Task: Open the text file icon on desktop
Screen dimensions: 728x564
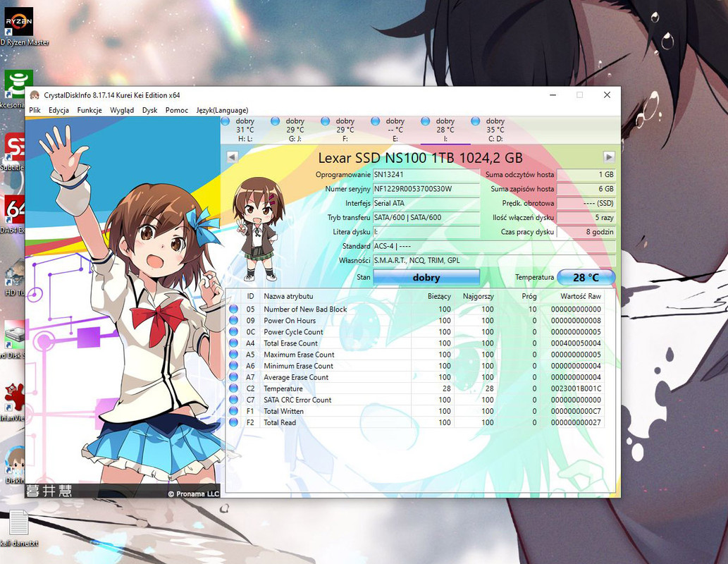Action: 19,528
